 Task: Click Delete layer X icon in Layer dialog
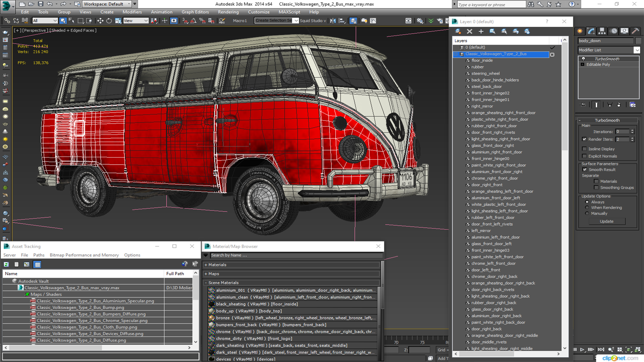click(x=470, y=31)
